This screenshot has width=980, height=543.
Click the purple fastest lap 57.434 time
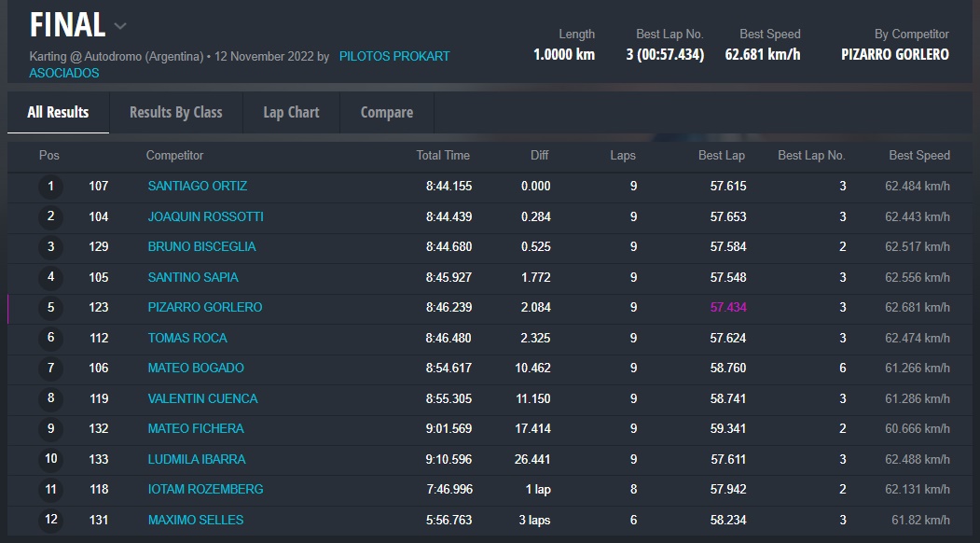[x=727, y=307]
